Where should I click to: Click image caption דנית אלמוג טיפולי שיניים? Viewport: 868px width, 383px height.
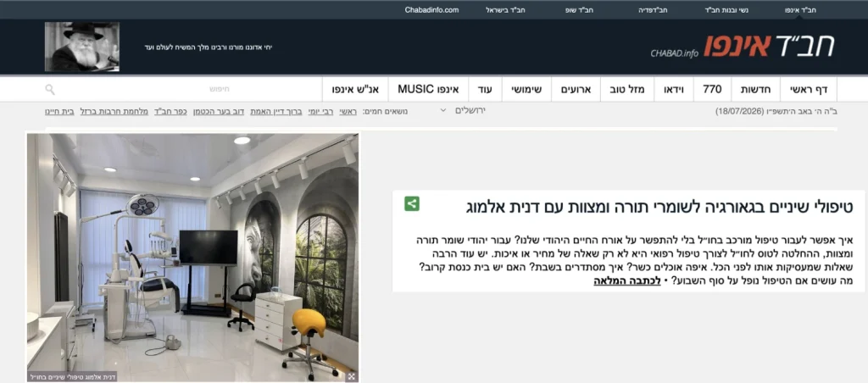[x=72, y=376]
